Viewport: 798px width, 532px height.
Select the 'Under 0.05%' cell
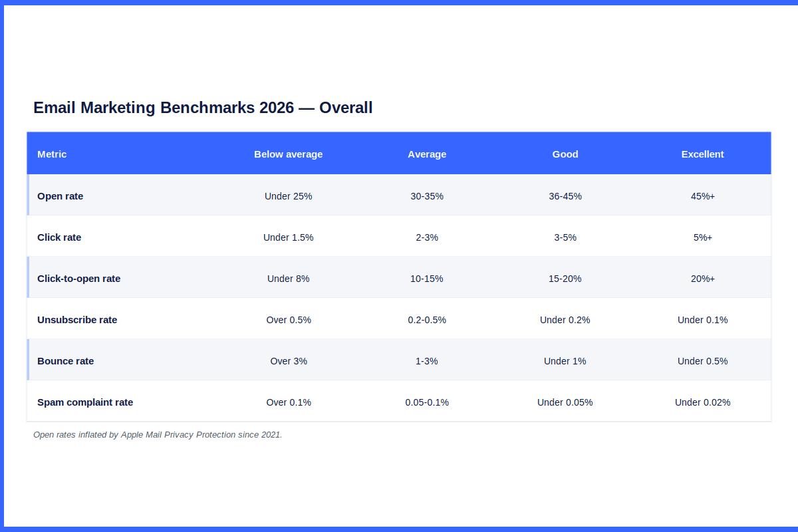[x=565, y=402]
